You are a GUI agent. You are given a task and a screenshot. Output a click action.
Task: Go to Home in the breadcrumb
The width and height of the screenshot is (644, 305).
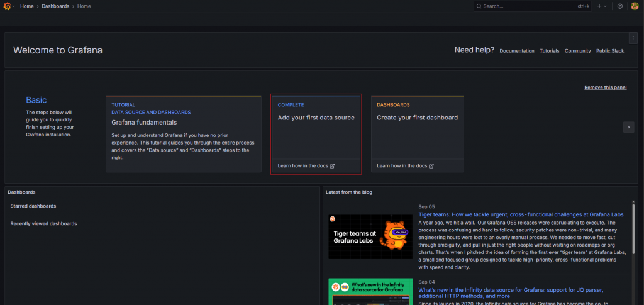26,6
